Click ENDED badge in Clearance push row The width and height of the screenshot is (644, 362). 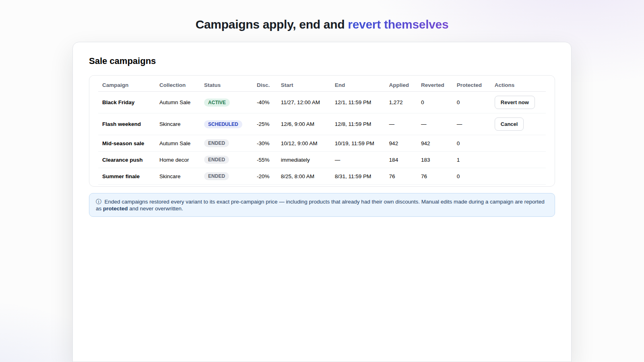coord(217,160)
